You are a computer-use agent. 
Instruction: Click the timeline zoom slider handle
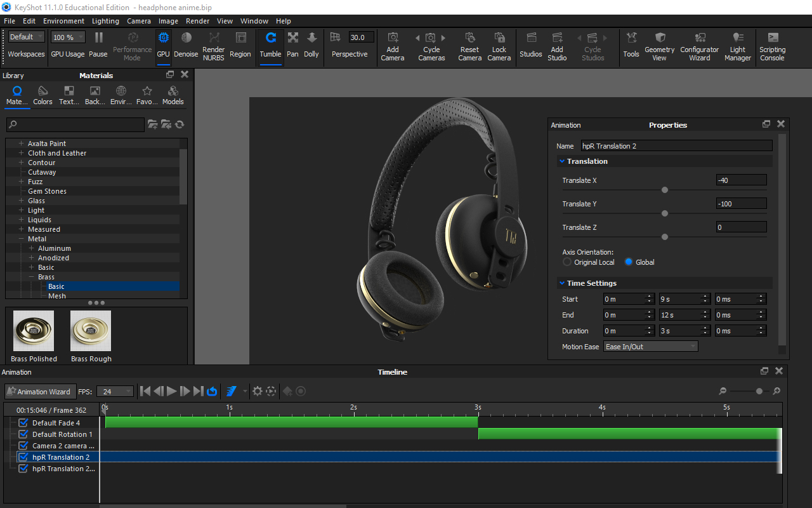(x=759, y=391)
